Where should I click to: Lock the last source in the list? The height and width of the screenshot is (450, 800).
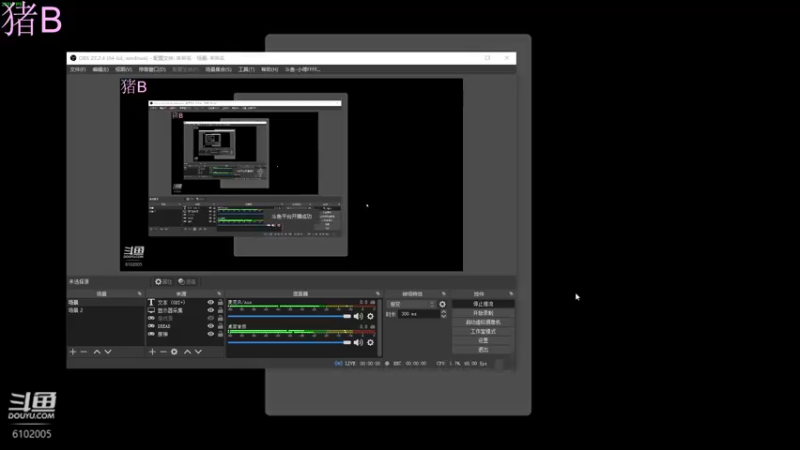(220, 334)
